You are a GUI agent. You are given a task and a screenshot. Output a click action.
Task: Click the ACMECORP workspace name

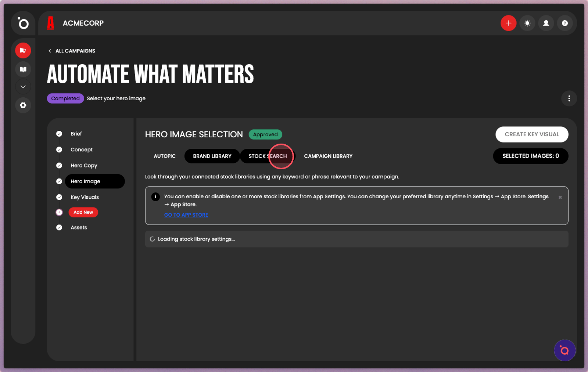[x=83, y=23]
